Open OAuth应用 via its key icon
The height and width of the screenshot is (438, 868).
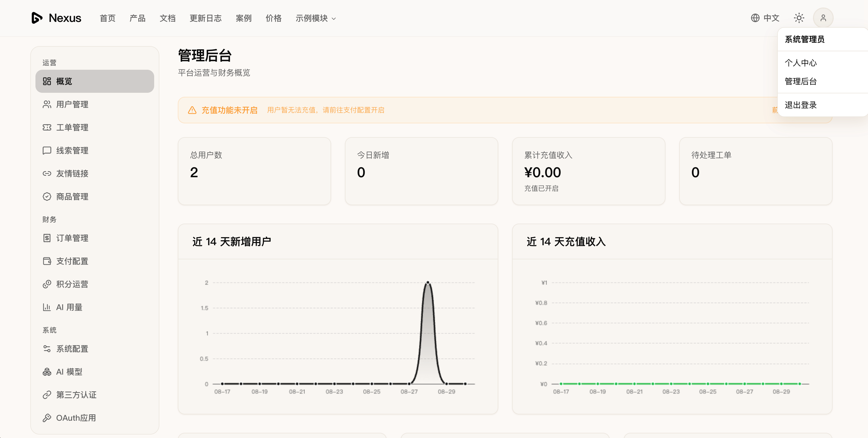(47, 418)
